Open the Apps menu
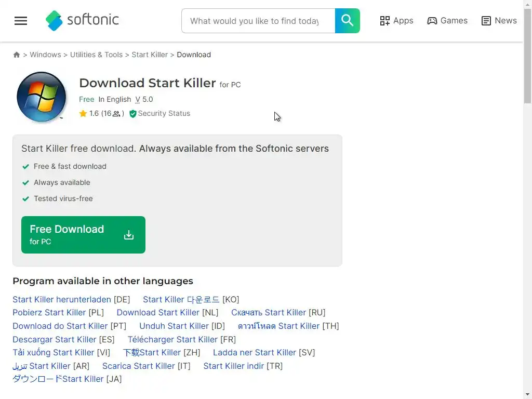 click(x=396, y=21)
